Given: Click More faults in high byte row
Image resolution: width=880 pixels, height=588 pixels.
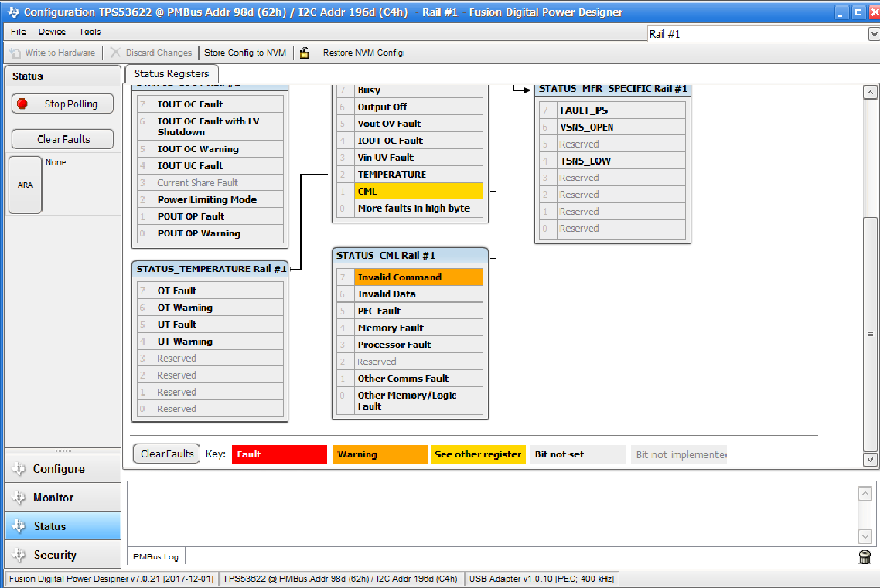Looking at the screenshot, I should pyautogui.click(x=411, y=208).
